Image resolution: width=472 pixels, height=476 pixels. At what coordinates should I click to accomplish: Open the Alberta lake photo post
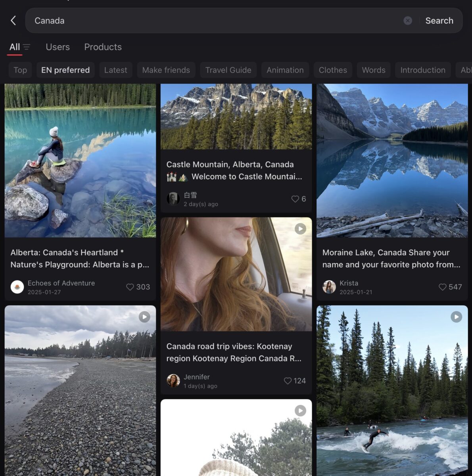click(x=80, y=160)
